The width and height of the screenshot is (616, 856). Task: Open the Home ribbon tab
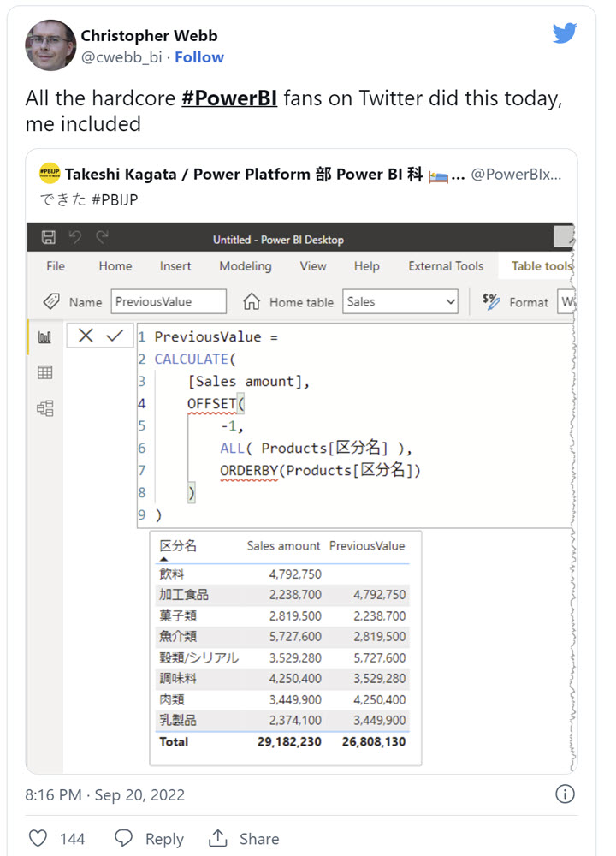pos(115,266)
